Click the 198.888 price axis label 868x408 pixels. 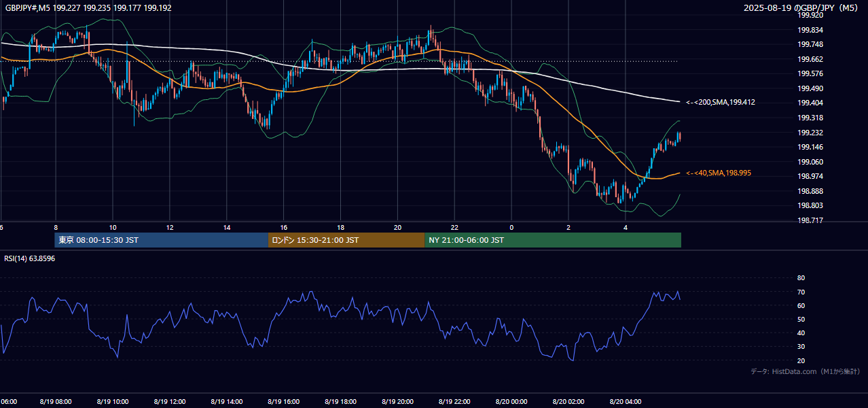click(x=811, y=191)
